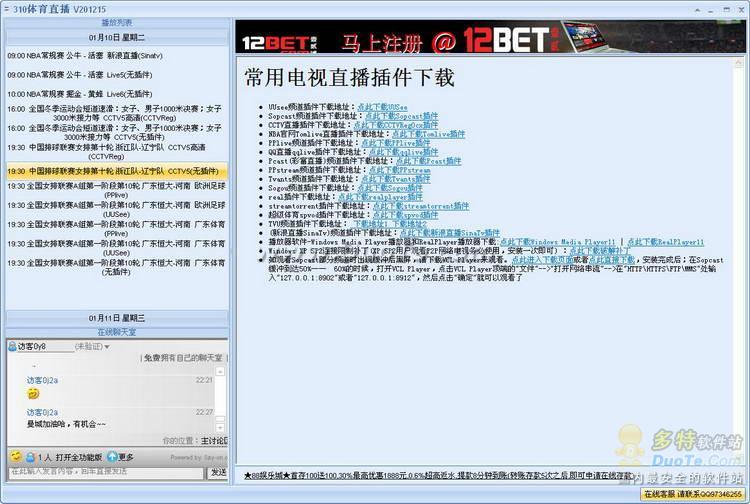Select 09:00 NBA 公牛-活塞 新浪直播(Sinatv)

[x=117, y=55]
